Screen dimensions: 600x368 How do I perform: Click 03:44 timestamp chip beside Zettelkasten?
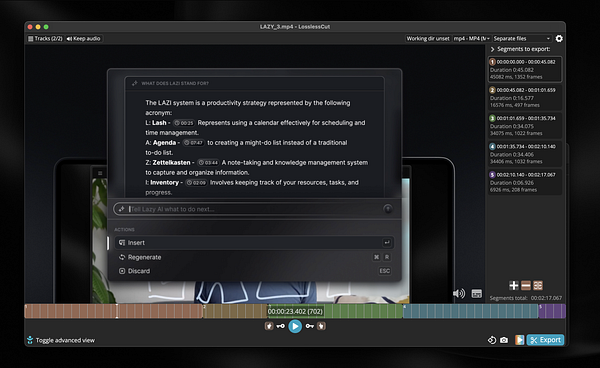pyautogui.click(x=208, y=163)
